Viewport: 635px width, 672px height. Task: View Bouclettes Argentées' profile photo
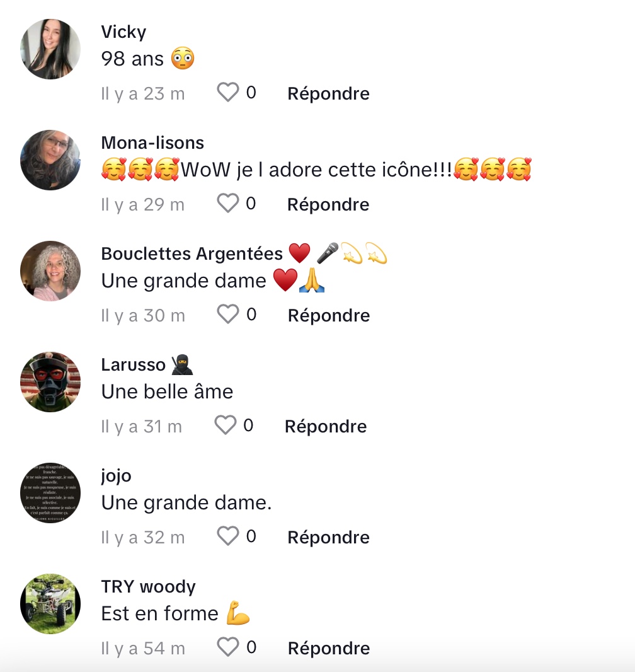click(x=50, y=271)
